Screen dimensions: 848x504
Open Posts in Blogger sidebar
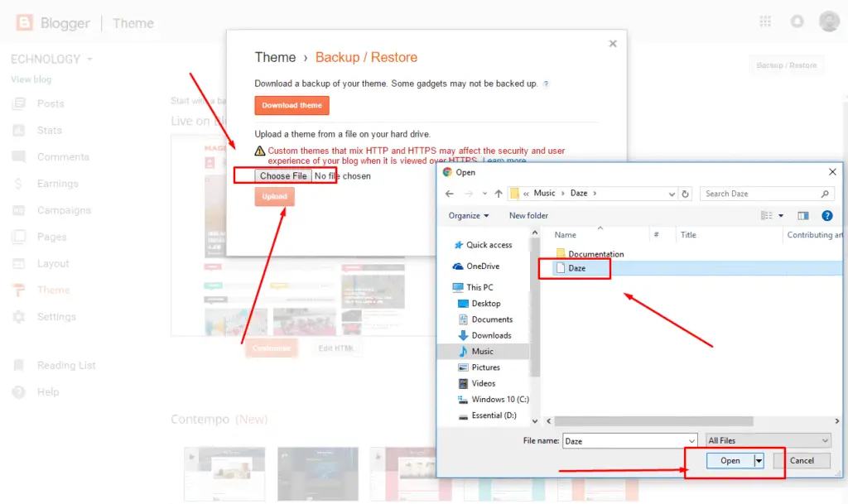tap(51, 103)
